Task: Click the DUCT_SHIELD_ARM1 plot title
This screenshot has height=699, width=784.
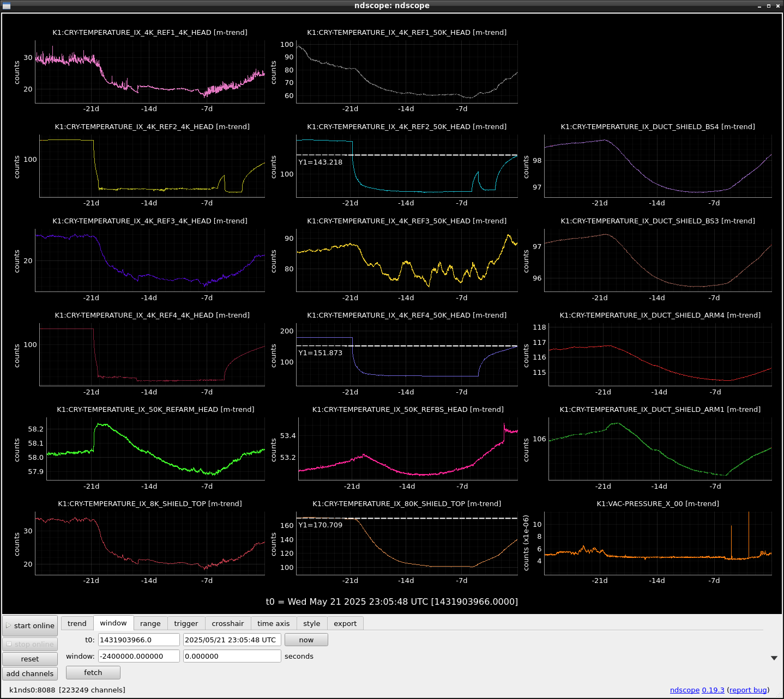Action: [x=660, y=409]
